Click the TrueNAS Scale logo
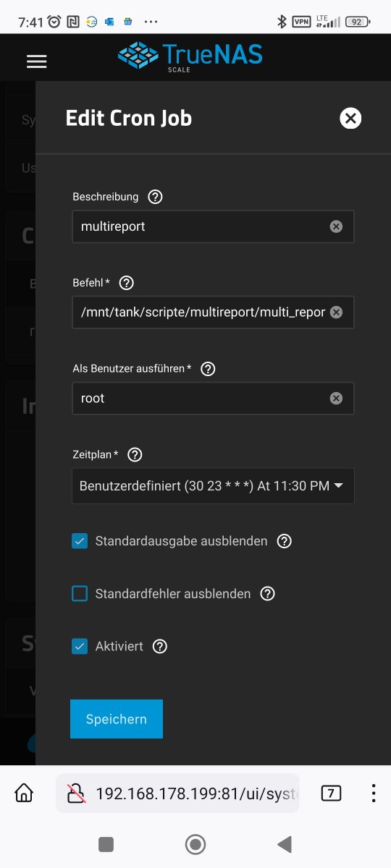Viewport: 391px width, 868px height. 190,56
